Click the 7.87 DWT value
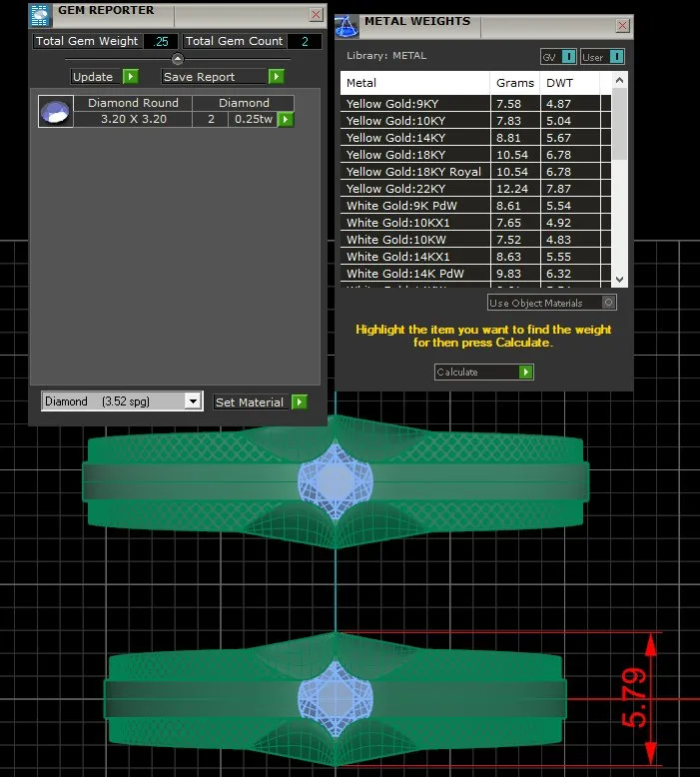Image resolution: width=700 pixels, height=777 pixels. pos(558,189)
